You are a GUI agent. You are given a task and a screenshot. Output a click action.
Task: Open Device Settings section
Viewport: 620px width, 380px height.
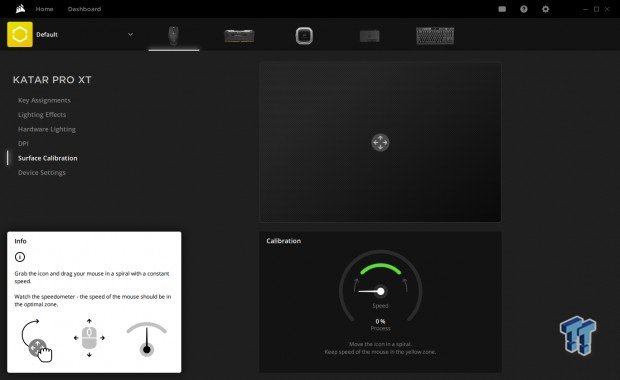[42, 172]
